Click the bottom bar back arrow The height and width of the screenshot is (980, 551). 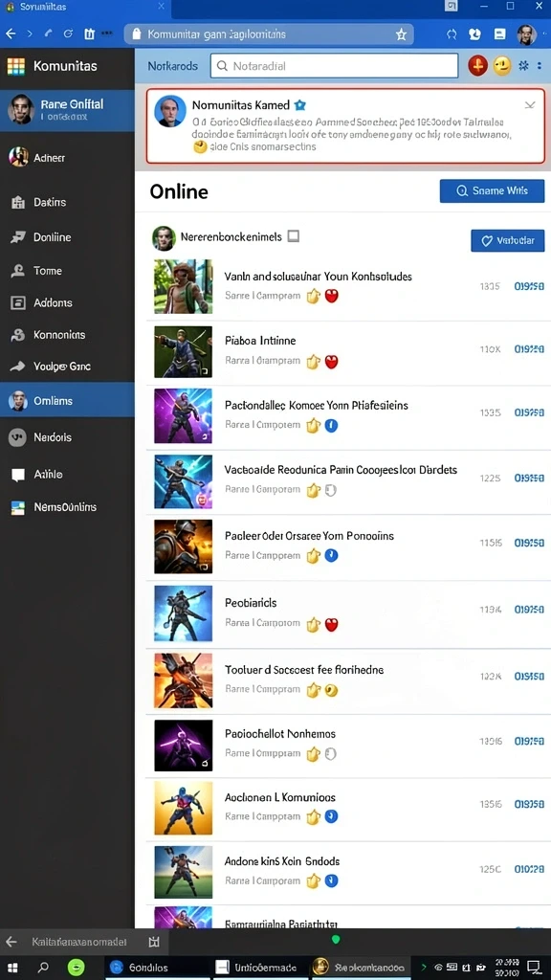pyautogui.click(x=10, y=942)
